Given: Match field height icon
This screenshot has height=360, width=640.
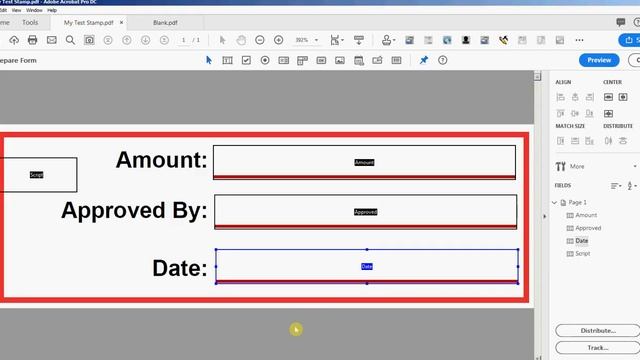Looking at the screenshot, I should click(560, 141).
